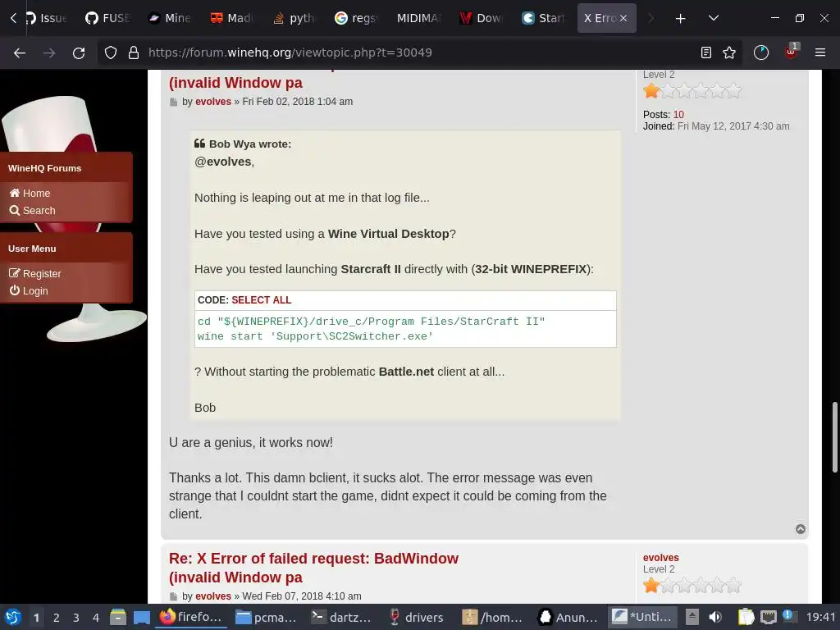840x630 pixels.
Task: Switch to workspace 2
Action: [57, 618]
